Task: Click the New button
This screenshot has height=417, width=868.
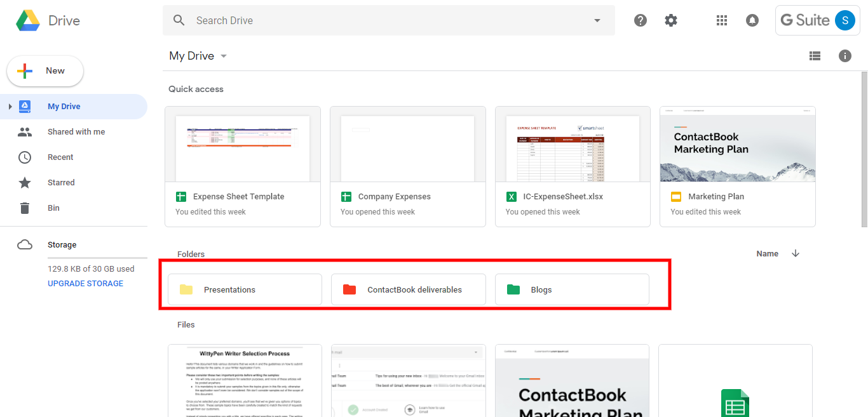Action: pos(45,71)
